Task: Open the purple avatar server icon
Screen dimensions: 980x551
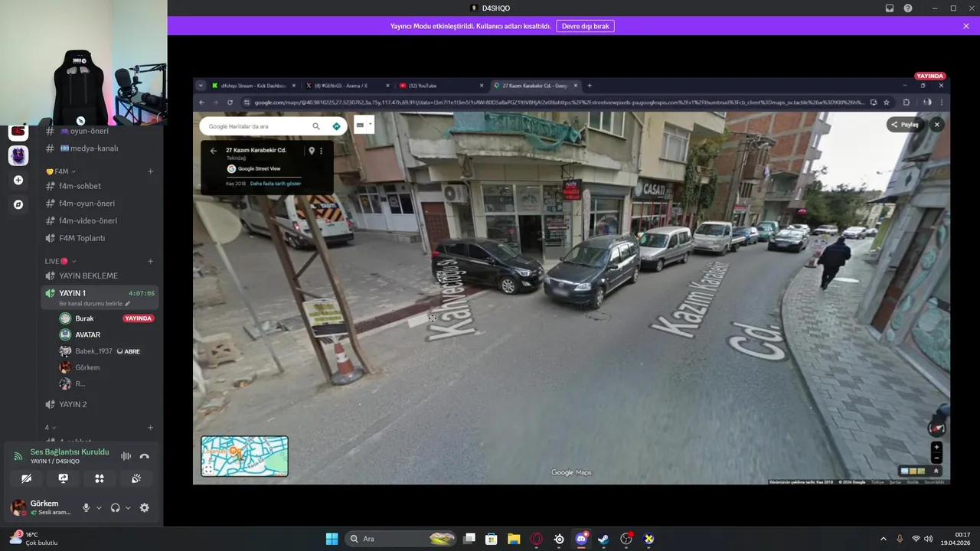Action: pos(18,155)
